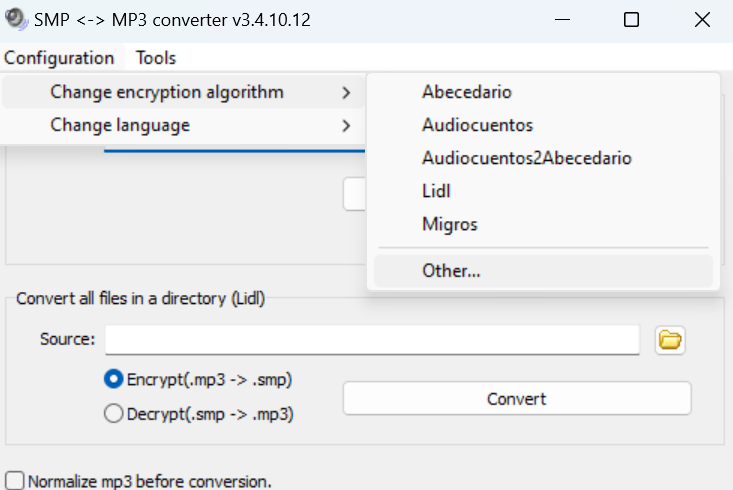
Task: Open Other... algorithm option
Action: tap(451, 270)
